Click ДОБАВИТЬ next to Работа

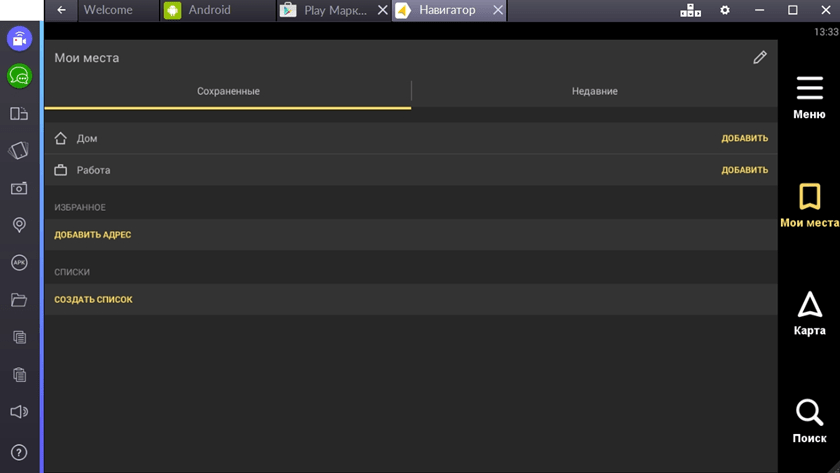tap(744, 170)
